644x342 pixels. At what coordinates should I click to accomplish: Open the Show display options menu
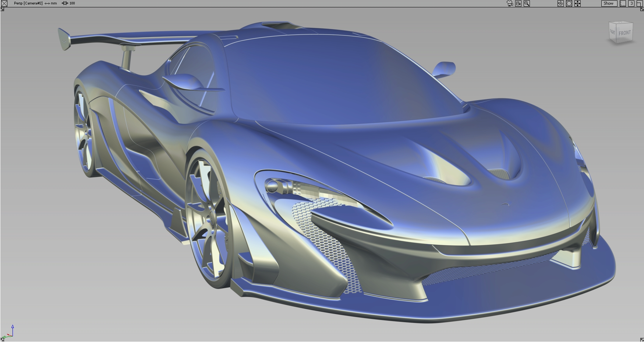(609, 3)
